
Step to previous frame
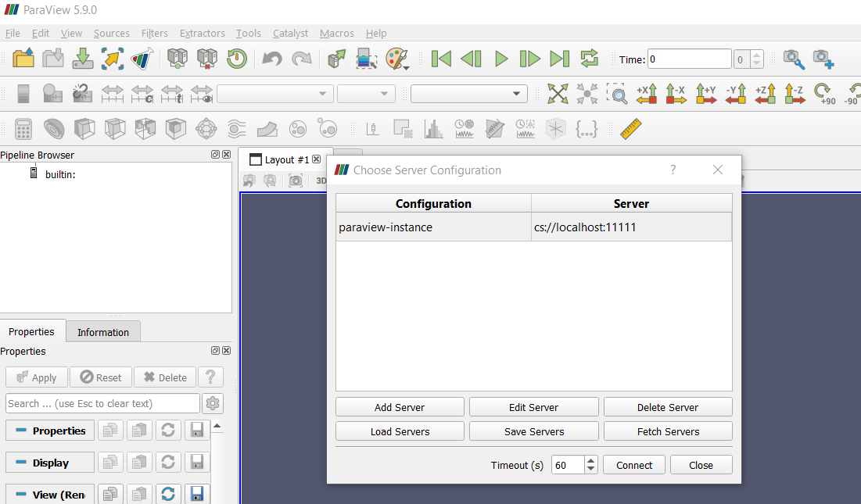pos(471,59)
